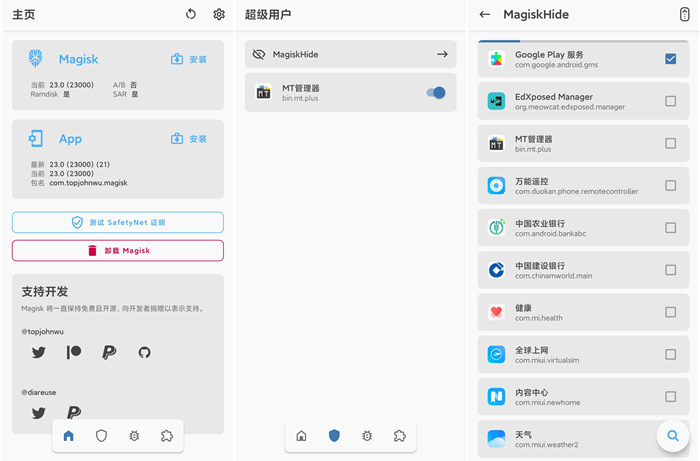Tap the 超级用户 title
Image resolution: width=700 pixels, height=461 pixels.
coord(268,14)
